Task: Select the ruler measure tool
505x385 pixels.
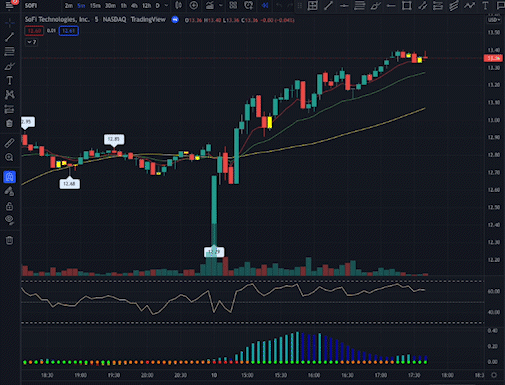Action: pos(9,143)
